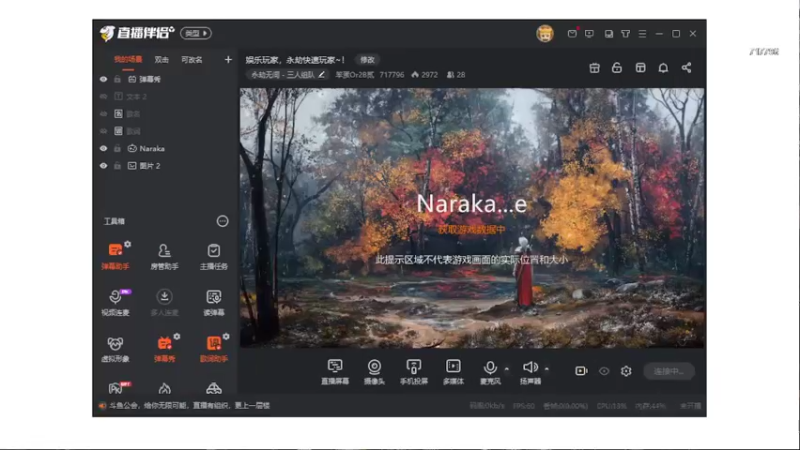The width and height of the screenshot is (800, 450).
Task: Open the mail messages icon
Action: [x=572, y=34]
